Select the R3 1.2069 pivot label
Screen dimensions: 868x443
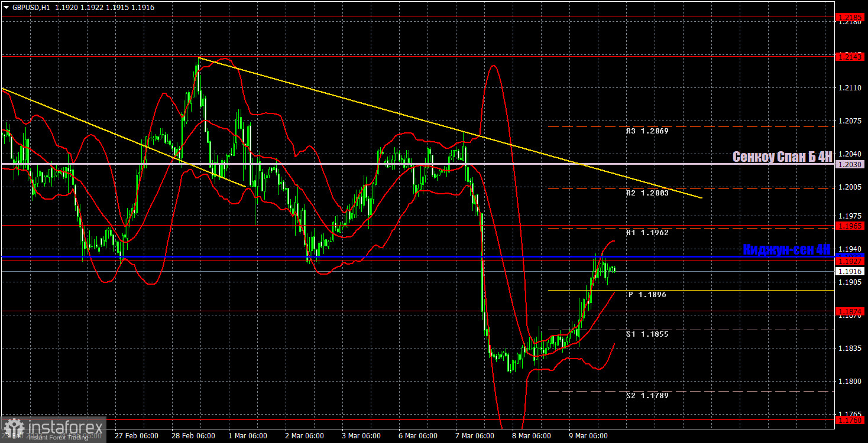pyautogui.click(x=647, y=131)
